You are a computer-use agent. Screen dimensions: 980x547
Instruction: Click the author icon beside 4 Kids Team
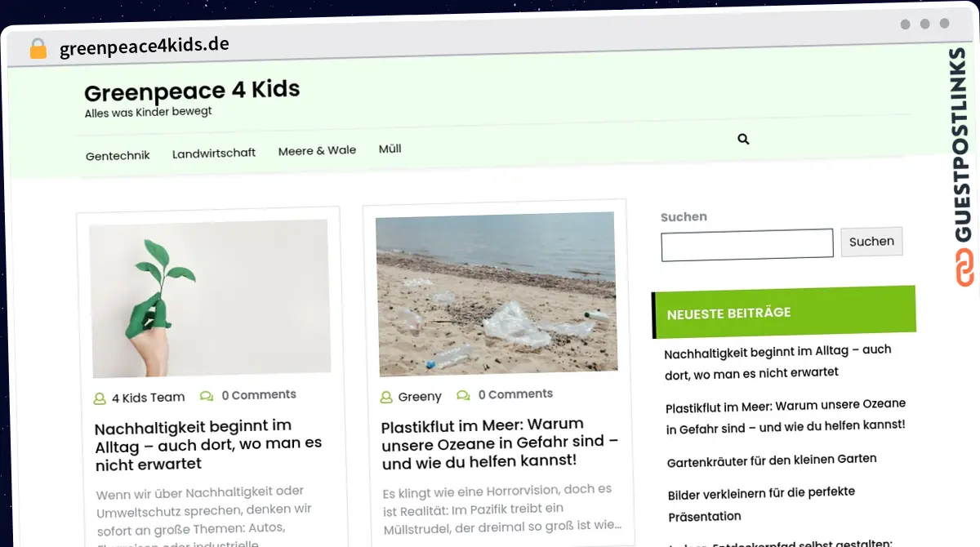pos(100,399)
